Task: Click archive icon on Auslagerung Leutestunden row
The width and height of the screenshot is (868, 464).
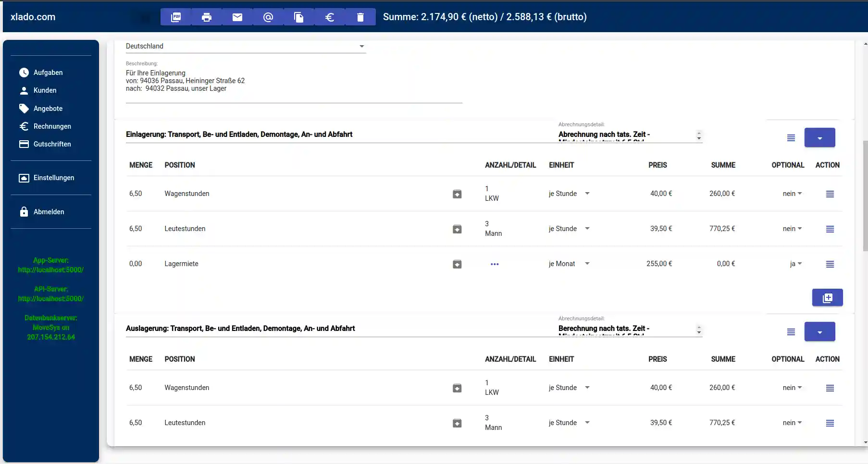Action: pyautogui.click(x=457, y=423)
